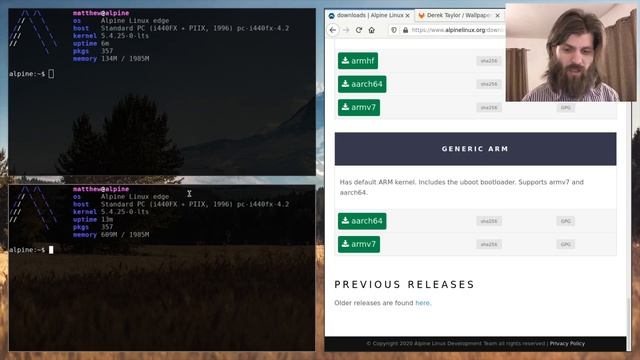640x360 pixels.
Task: Focus the alpinelinux.org URL address bar
Action: (457, 30)
